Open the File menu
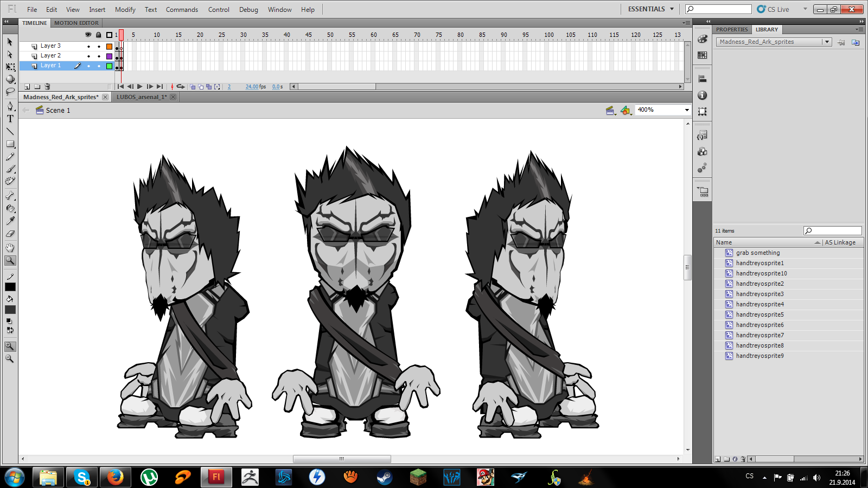 pyautogui.click(x=32, y=10)
